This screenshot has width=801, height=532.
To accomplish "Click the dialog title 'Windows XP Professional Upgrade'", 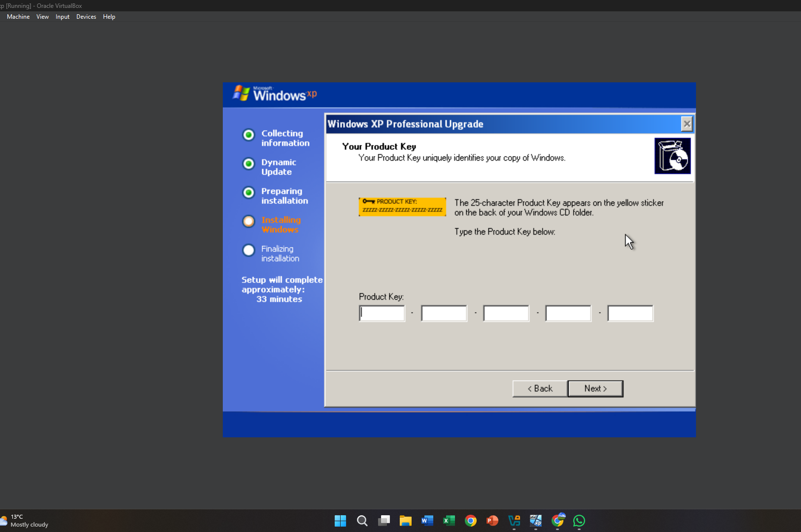I will (405, 124).
